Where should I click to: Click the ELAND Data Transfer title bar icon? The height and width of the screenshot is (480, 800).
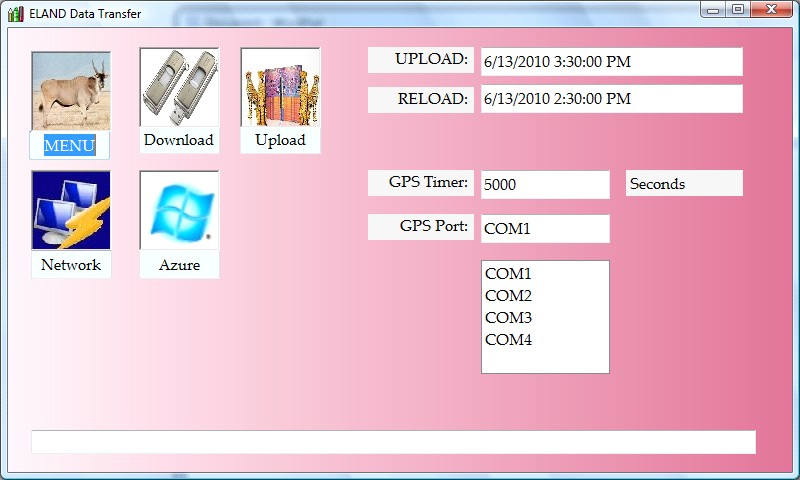15,13
